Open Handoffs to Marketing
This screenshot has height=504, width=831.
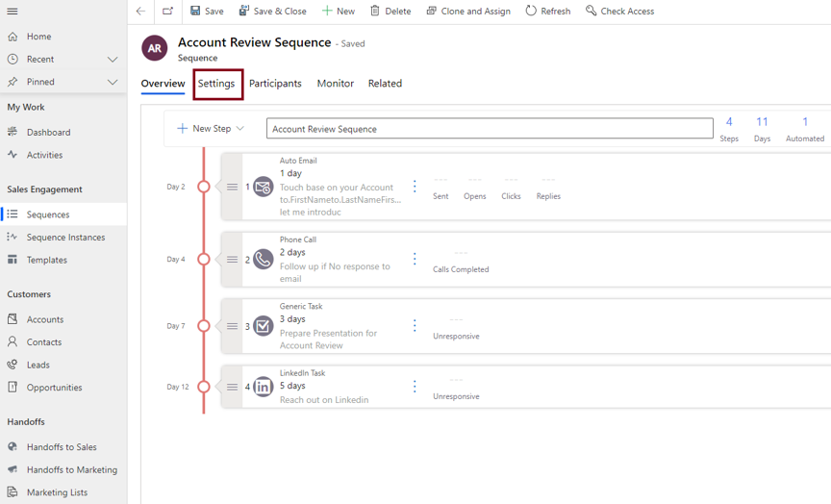coord(71,470)
